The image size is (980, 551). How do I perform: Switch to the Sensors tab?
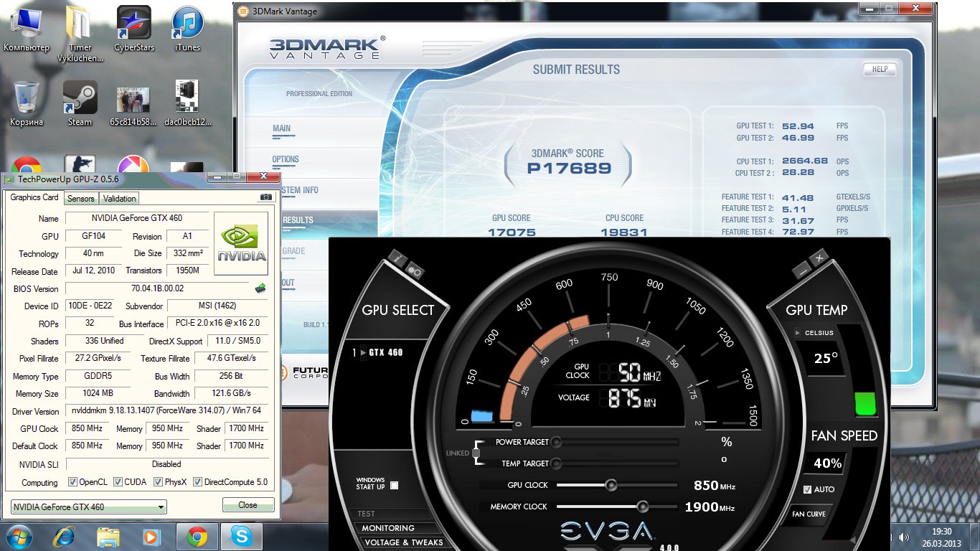coord(81,199)
